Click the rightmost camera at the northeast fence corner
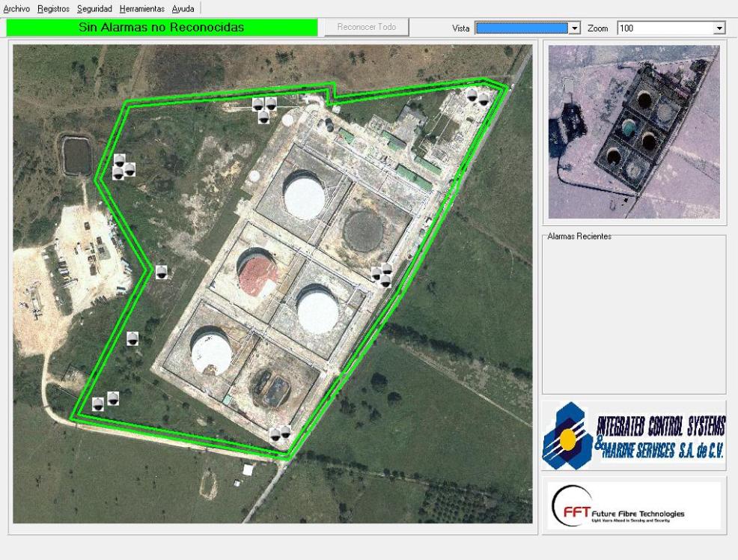This screenshot has height=560, width=738. [484, 99]
